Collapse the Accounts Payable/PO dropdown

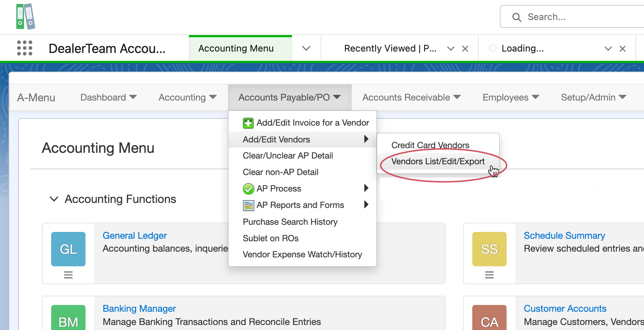pos(289,97)
